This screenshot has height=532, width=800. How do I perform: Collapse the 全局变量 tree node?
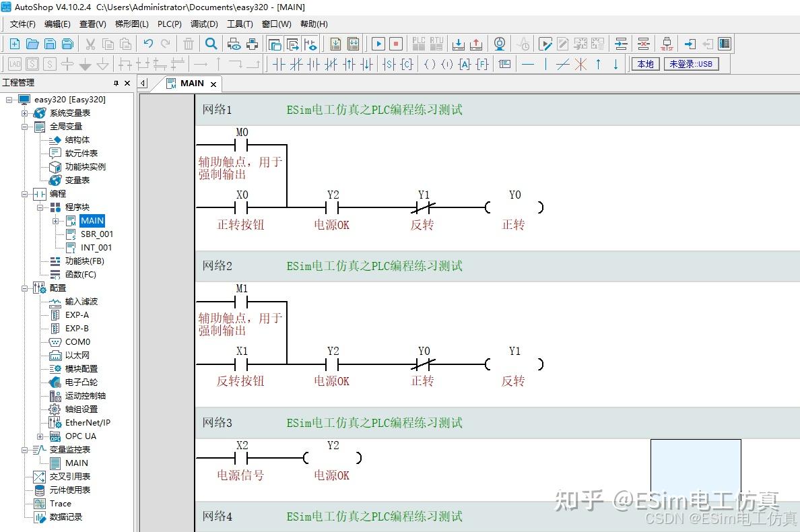pos(24,127)
